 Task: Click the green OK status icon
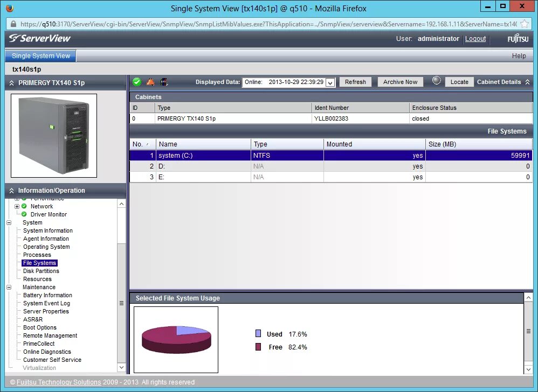(137, 82)
